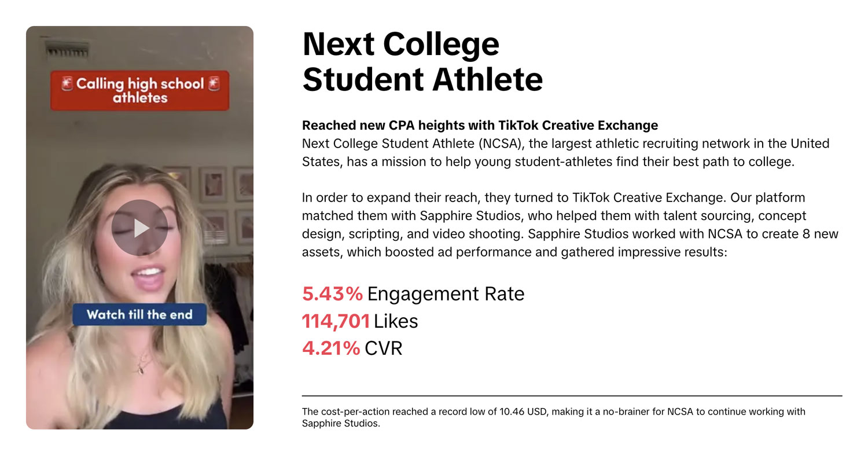Select the "Next College Student Athlete" heading
868x455 pixels.
tap(422, 61)
